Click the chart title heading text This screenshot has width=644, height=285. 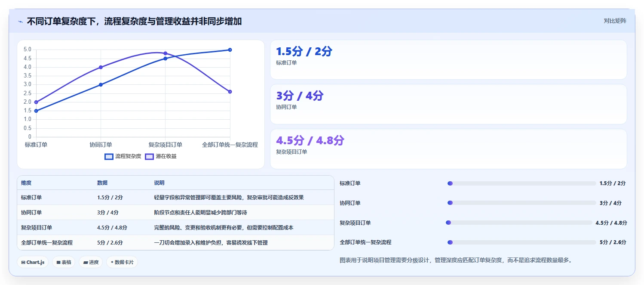[134, 21]
